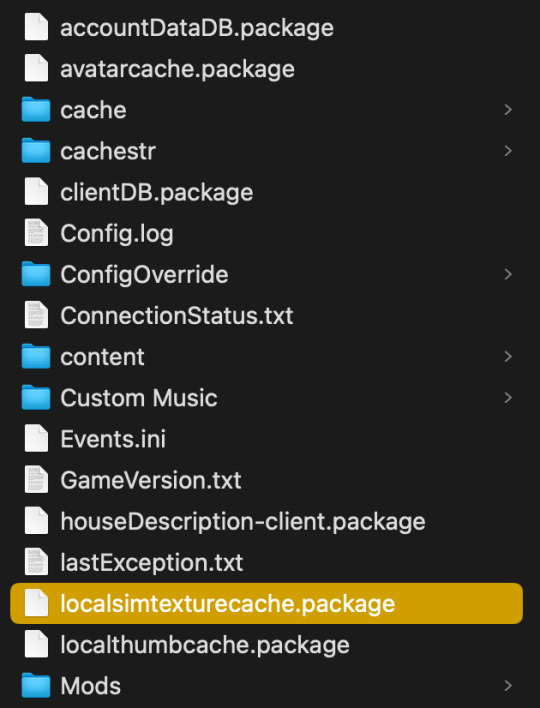
Task: Select accountDataDB.package file name
Action: (197, 28)
